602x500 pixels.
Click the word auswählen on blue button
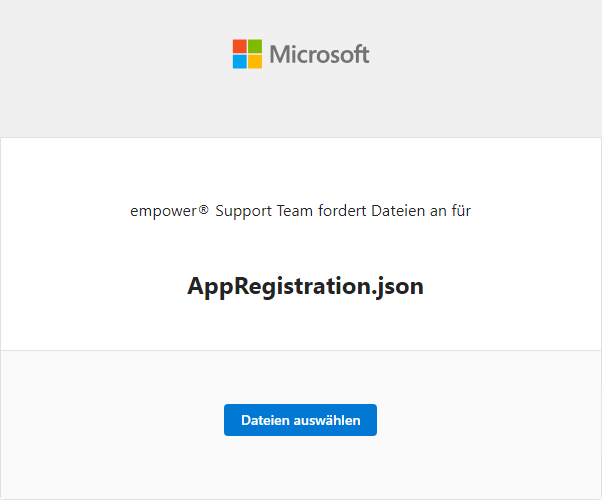327,420
